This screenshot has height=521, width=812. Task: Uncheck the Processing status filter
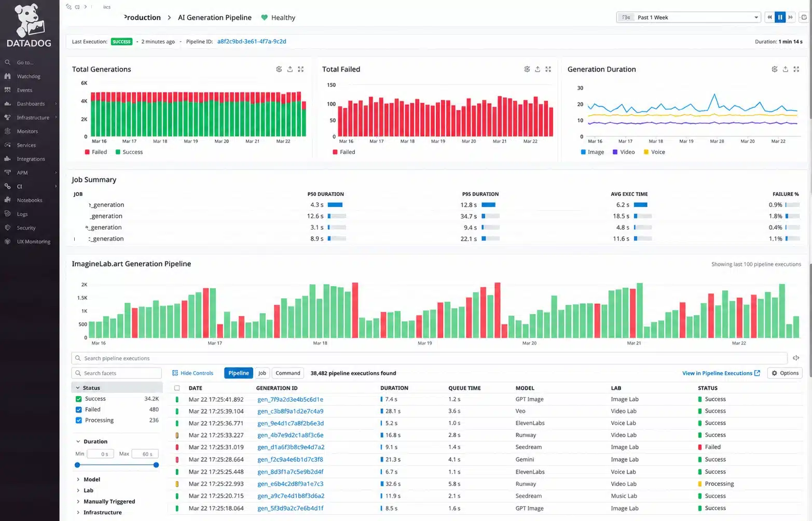[x=79, y=420]
